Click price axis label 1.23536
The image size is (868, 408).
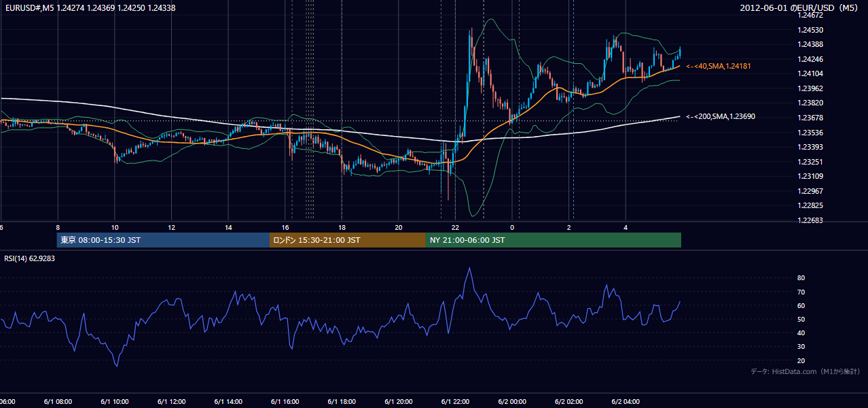coord(810,133)
